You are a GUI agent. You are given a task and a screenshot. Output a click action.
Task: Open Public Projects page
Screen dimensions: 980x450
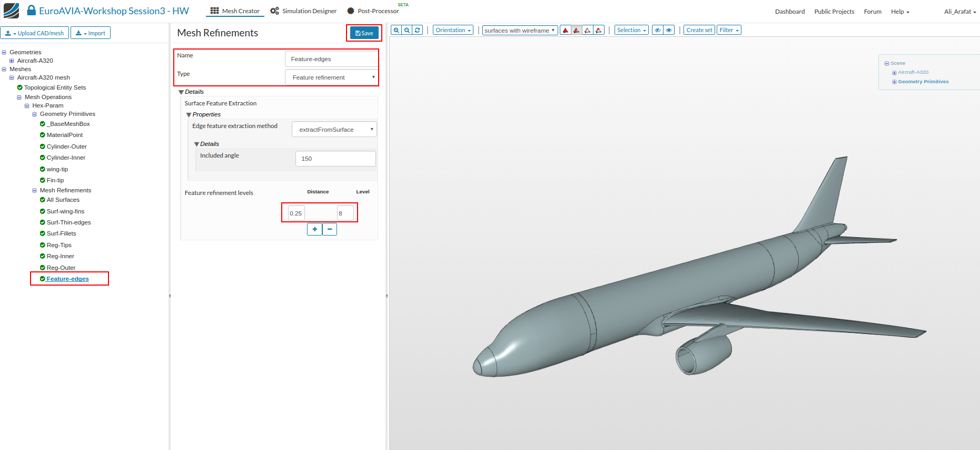[834, 12]
